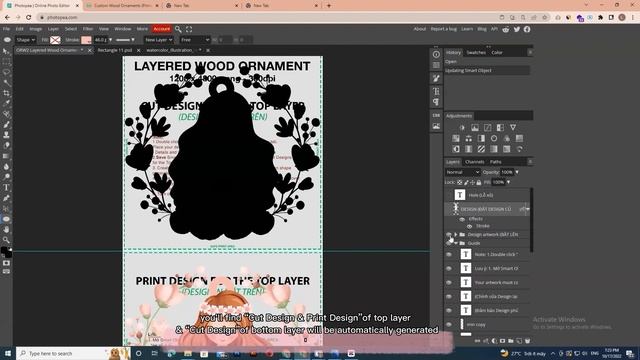Open the Info panel icon

pos(436,54)
